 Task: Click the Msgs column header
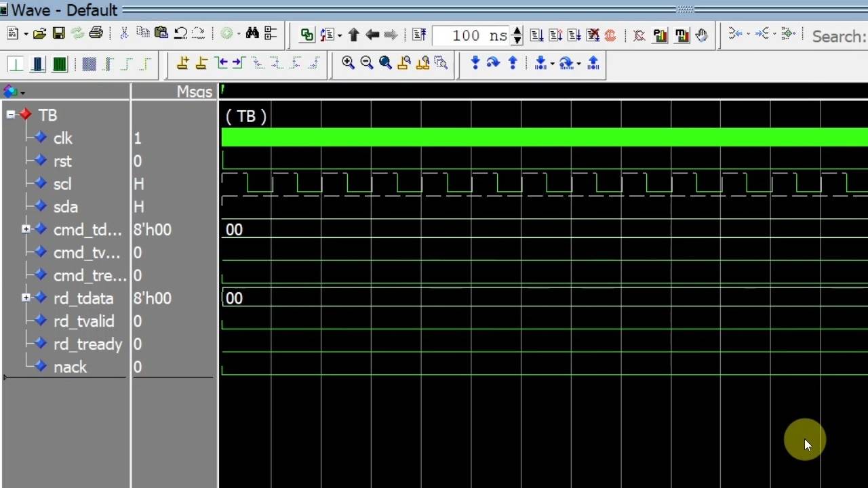[x=195, y=92]
